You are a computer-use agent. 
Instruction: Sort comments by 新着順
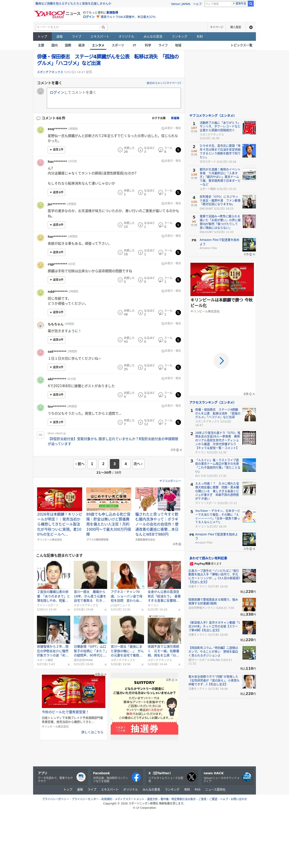click(x=175, y=118)
